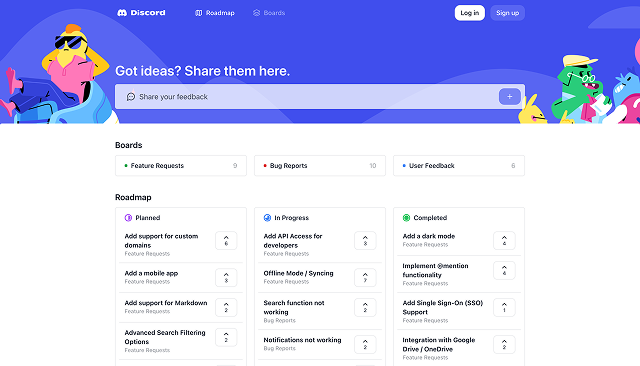The height and width of the screenshot is (366, 640).
Task: Click the In Progress status icon
Action: click(267, 218)
